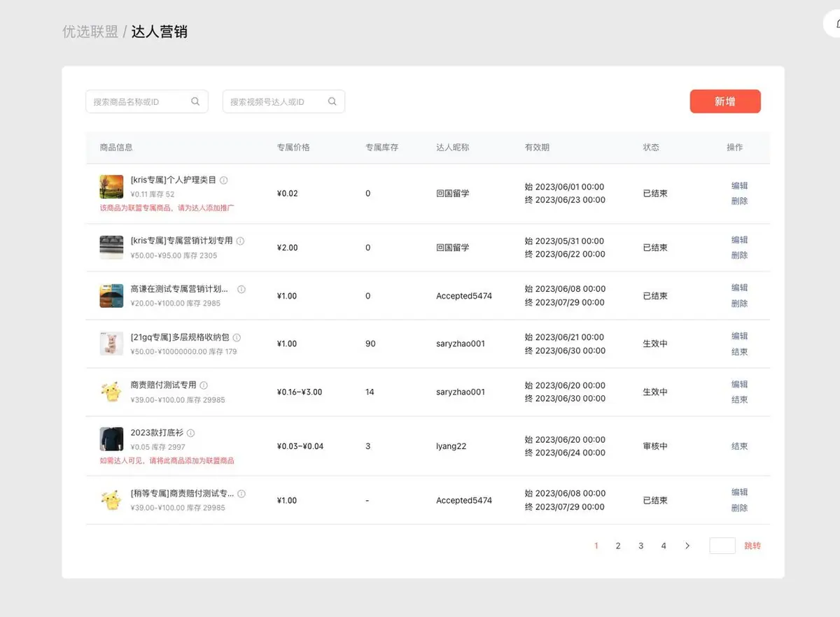Click 结束 for [21gq专属]多层规格收纳包 row

click(x=739, y=352)
